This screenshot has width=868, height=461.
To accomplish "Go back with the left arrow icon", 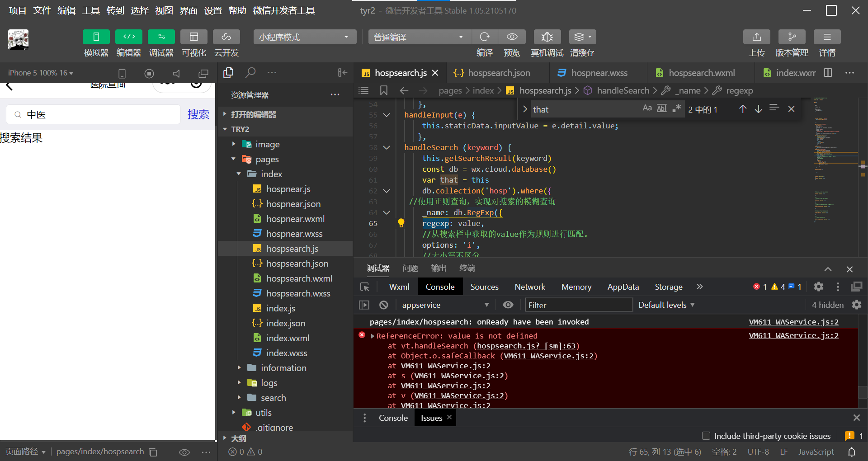I will pos(404,90).
